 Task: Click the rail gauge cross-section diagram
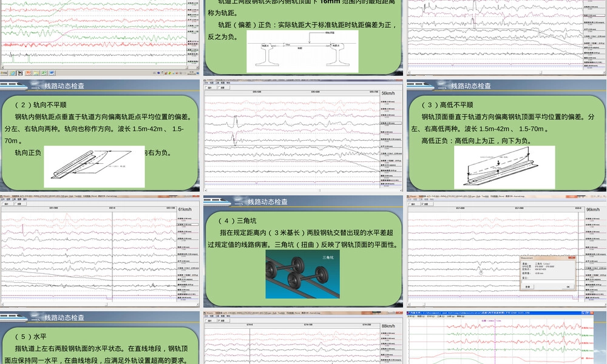[303, 52]
